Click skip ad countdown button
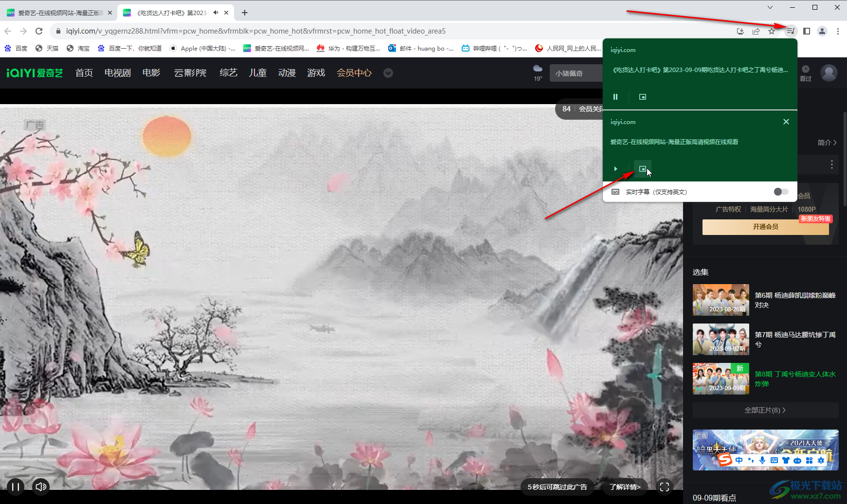 pos(558,486)
